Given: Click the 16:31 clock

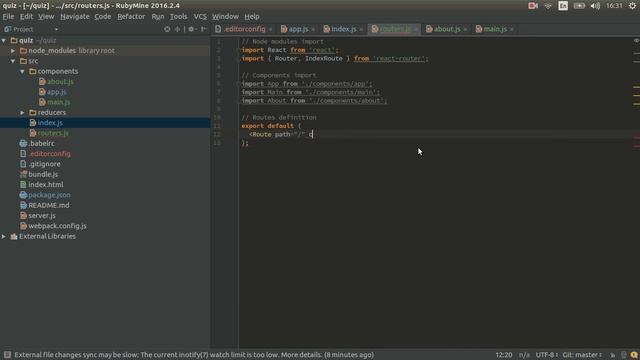Looking at the screenshot, I should pyautogui.click(x=614, y=6).
